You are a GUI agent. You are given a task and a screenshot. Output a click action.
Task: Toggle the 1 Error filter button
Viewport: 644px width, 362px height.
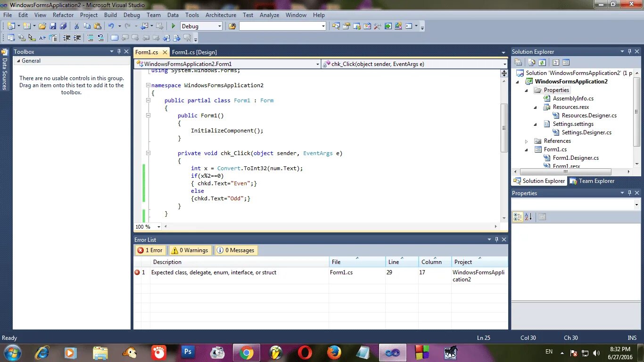coord(149,250)
